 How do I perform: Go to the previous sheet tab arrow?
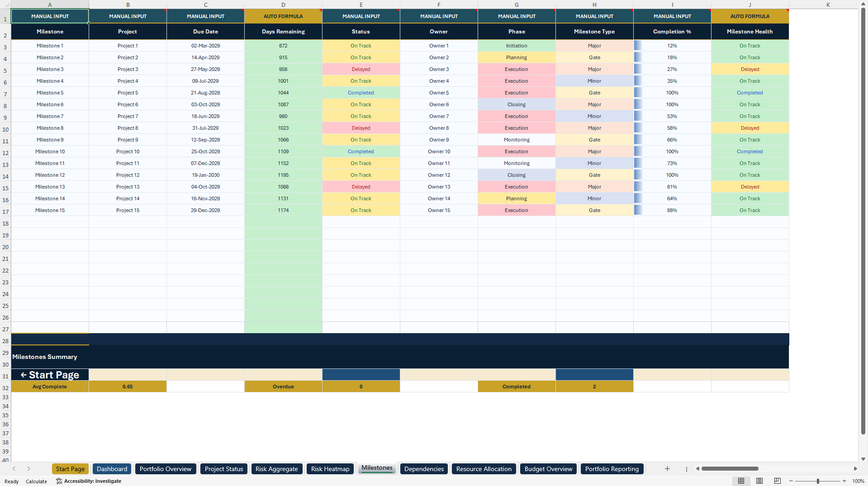click(x=14, y=469)
